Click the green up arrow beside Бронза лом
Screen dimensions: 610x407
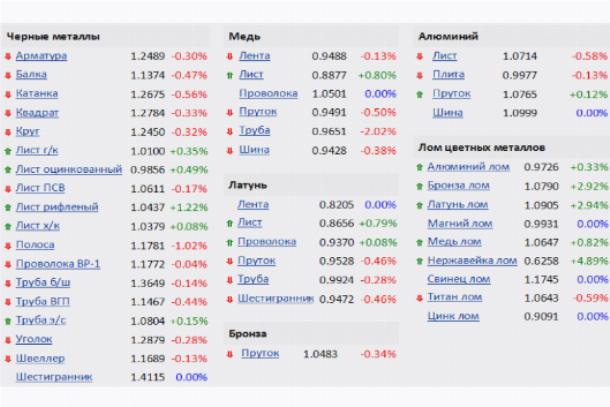pyautogui.click(x=421, y=186)
